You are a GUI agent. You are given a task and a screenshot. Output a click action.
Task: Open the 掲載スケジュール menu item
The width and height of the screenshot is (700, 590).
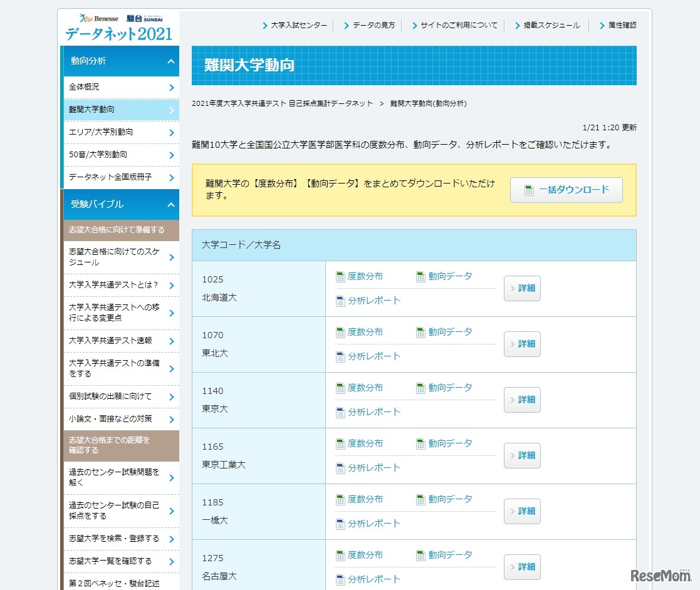(x=551, y=26)
